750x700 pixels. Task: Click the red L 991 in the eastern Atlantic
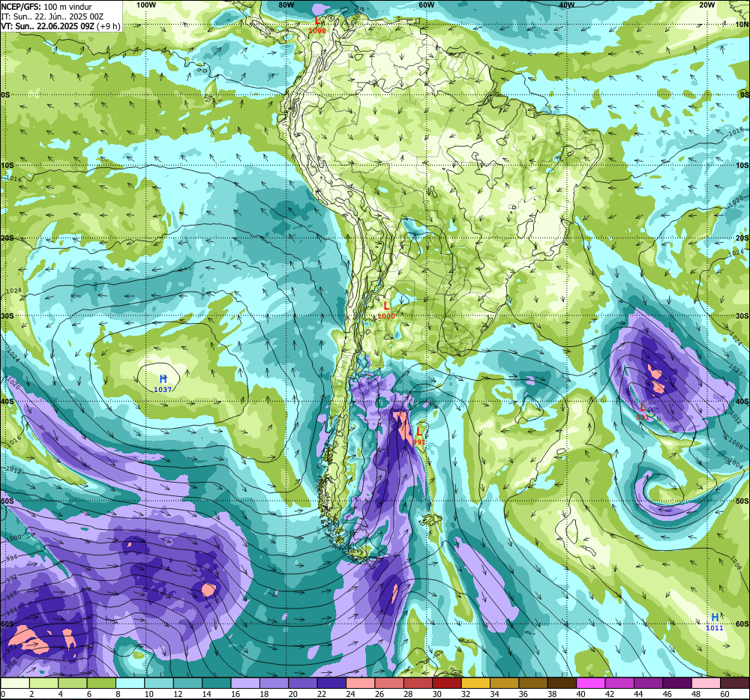tap(643, 408)
